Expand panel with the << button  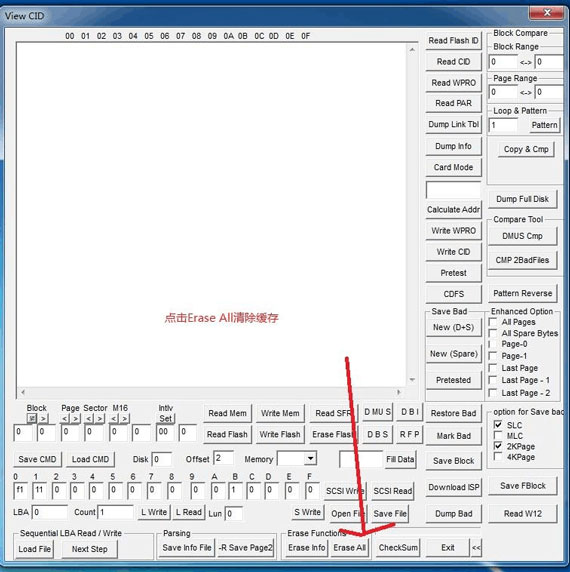pos(476,548)
